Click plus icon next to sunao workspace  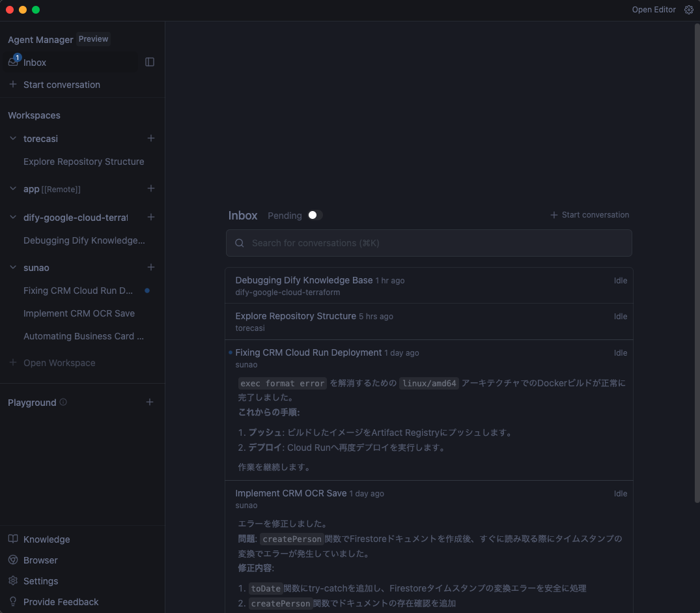coord(151,267)
